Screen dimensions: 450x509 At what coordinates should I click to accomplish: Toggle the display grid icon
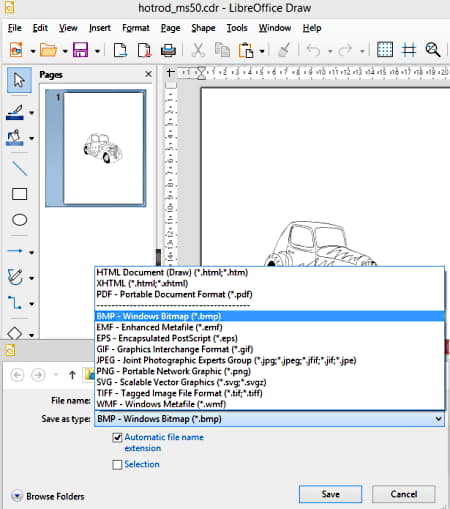click(x=385, y=50)
